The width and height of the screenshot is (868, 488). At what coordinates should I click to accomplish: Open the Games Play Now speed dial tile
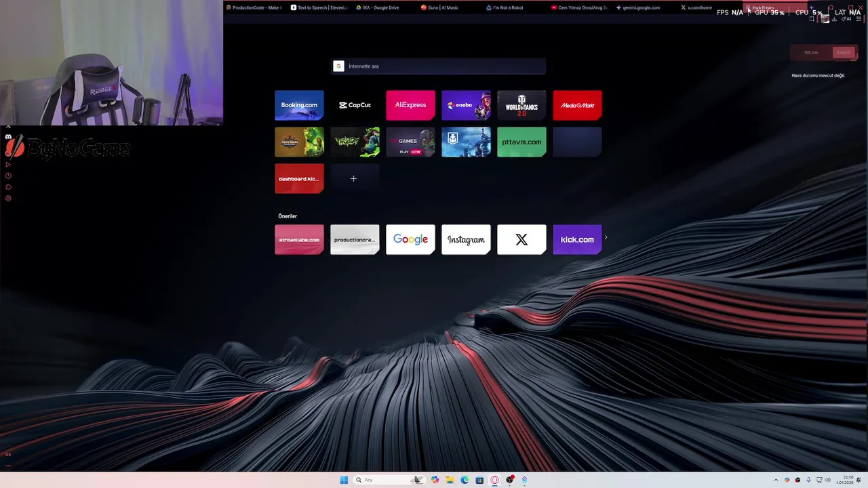pyautogui.click(x=410, y=142)
